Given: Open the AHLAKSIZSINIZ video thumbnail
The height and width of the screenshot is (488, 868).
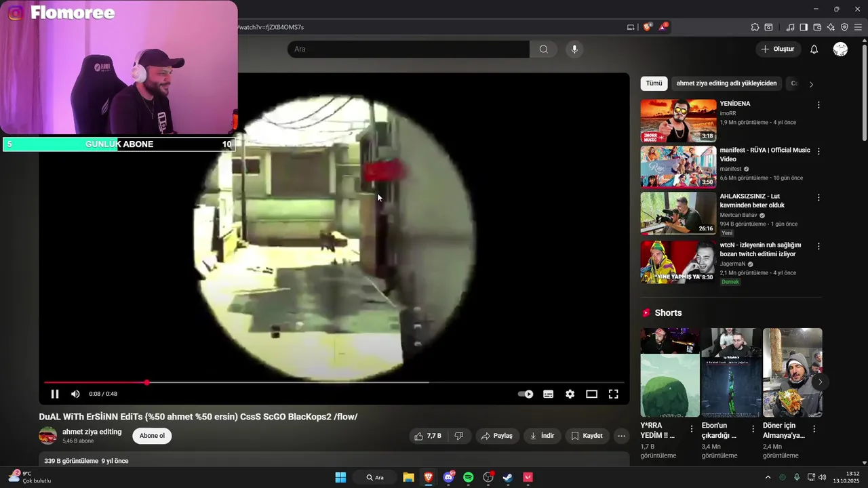Looking at the screenshot, I should click(x=678, y=213).
